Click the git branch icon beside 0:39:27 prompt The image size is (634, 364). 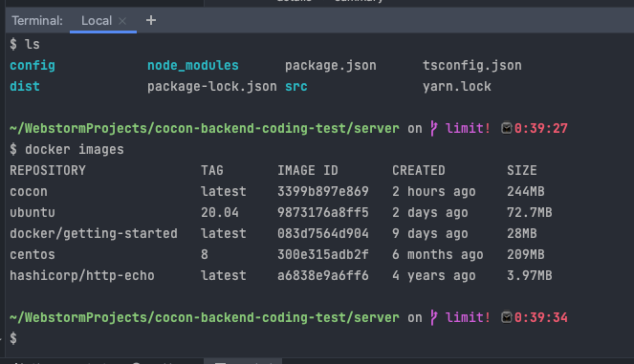(x=434, y=128)
